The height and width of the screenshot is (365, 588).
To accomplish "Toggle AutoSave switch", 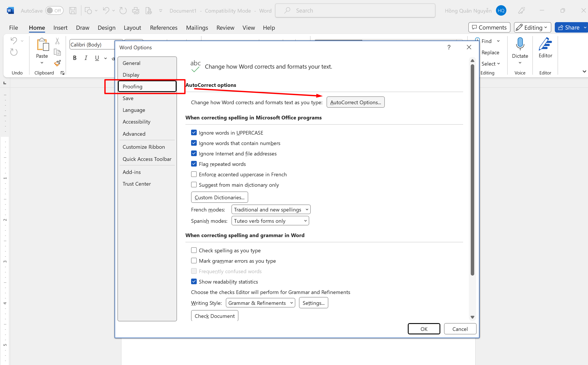I will pyautogui.click(x=54, y=11).
